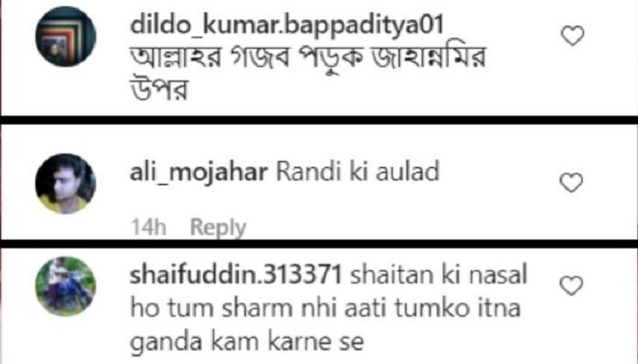
Task: Go to the shaifuddin.313371 profile via username
Action: pos(235,275)
